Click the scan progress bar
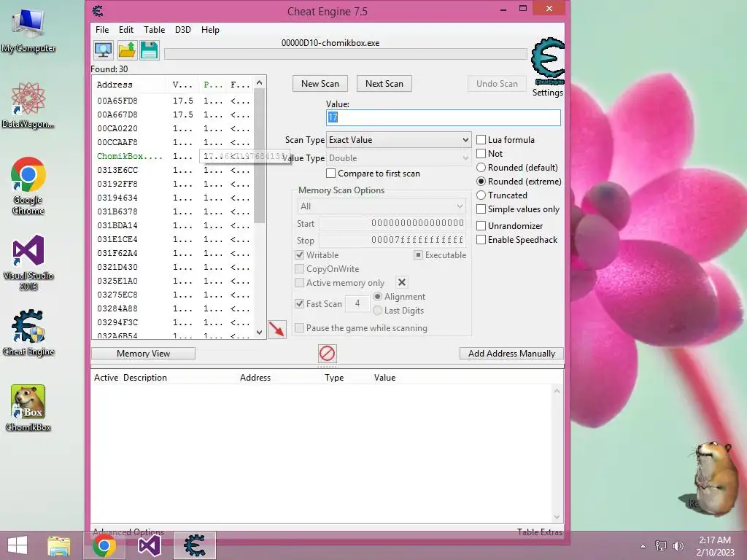This screenshot has height=560, width=747. coord(346,54)
